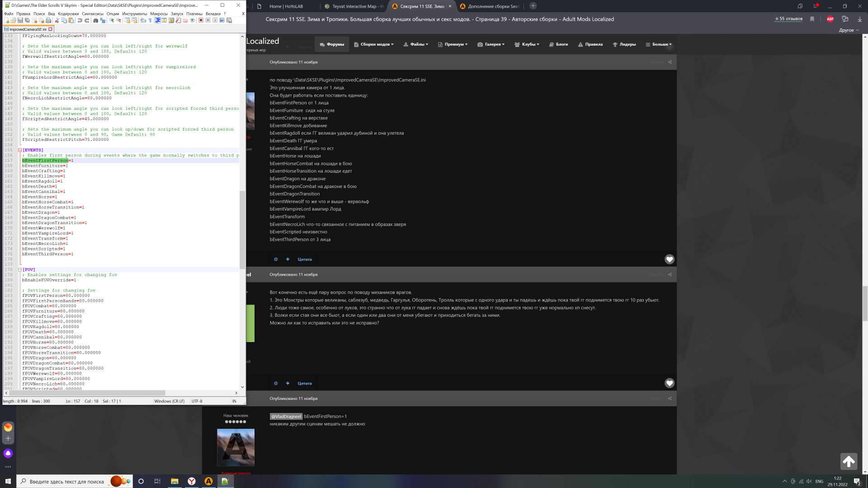Open the Кодировки menu
The width and height of the screenshot is (868, 488).
pyautogui.click(x=68, y=14)
